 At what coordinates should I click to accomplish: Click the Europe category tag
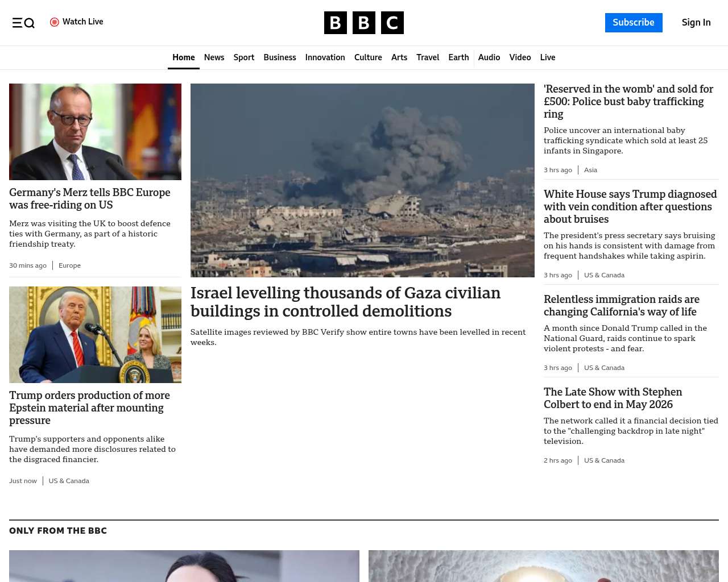tap(69, 265)
